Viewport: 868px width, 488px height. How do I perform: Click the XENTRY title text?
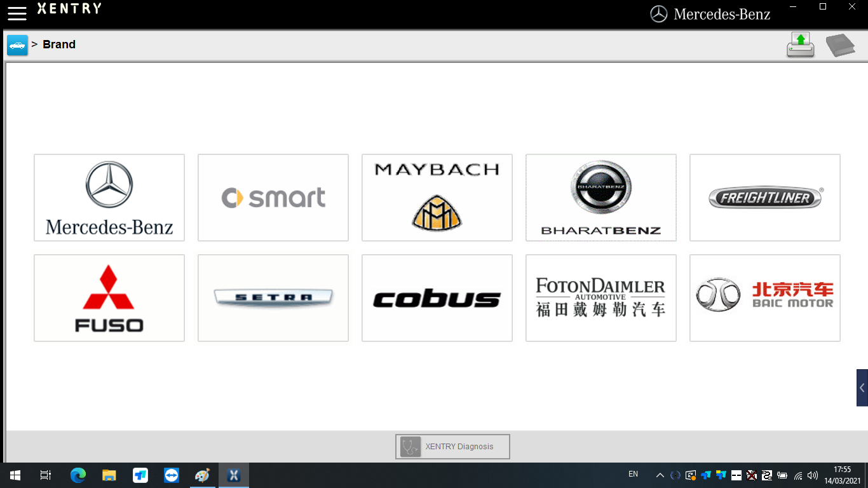(69, 9)
